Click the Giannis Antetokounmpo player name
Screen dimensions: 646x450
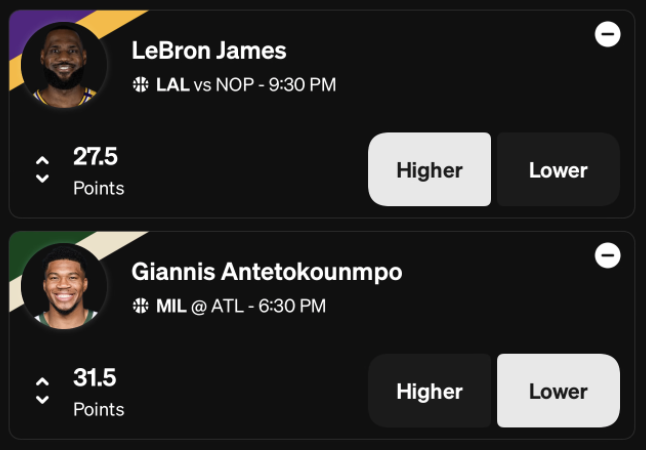[x=267, y=272]
